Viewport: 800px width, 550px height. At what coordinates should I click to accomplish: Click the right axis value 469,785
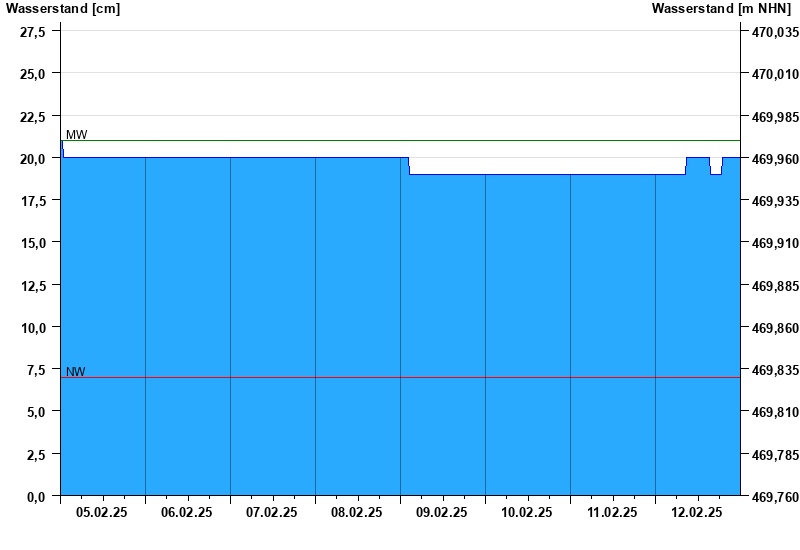click(776, 454)
